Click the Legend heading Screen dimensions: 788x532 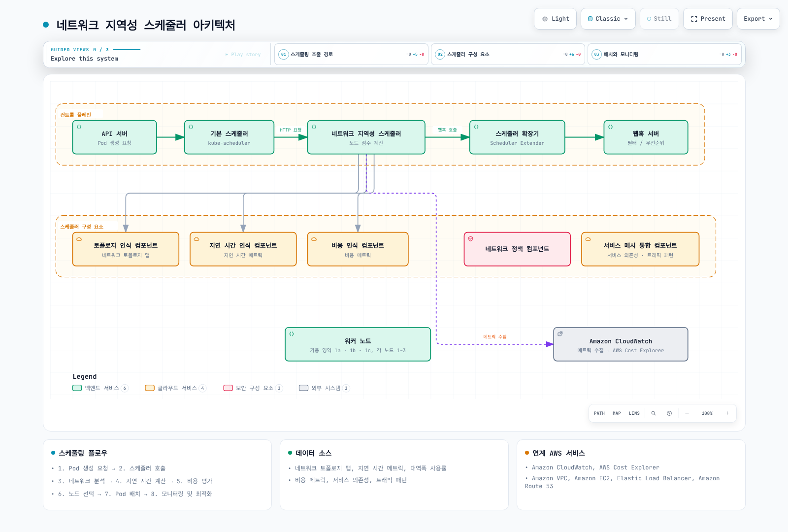85,377
